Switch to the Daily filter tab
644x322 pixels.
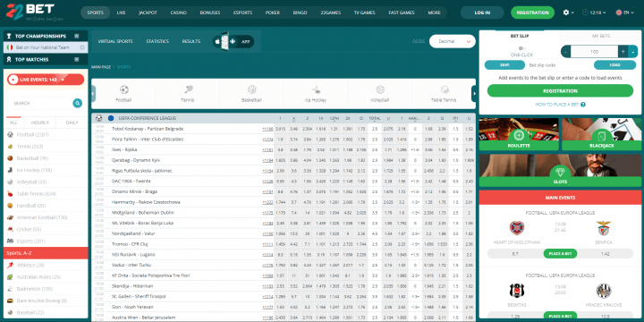(x=72, y=123)
